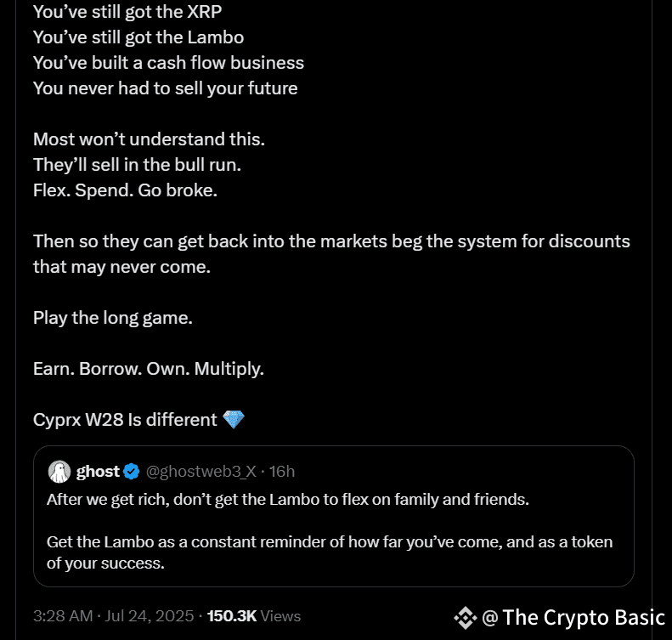Open the 150.3K Views count

pos(254,616)
